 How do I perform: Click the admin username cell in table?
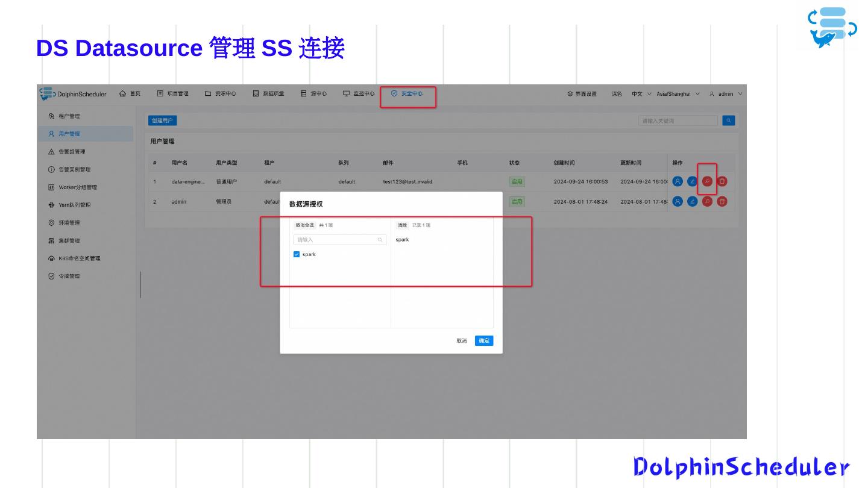179,202
